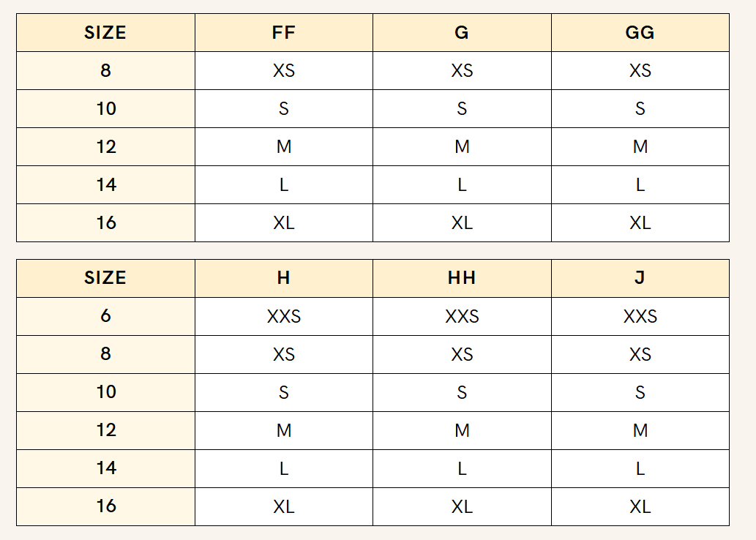Click the G column header

pyautogui.click(x=462, y=33)
